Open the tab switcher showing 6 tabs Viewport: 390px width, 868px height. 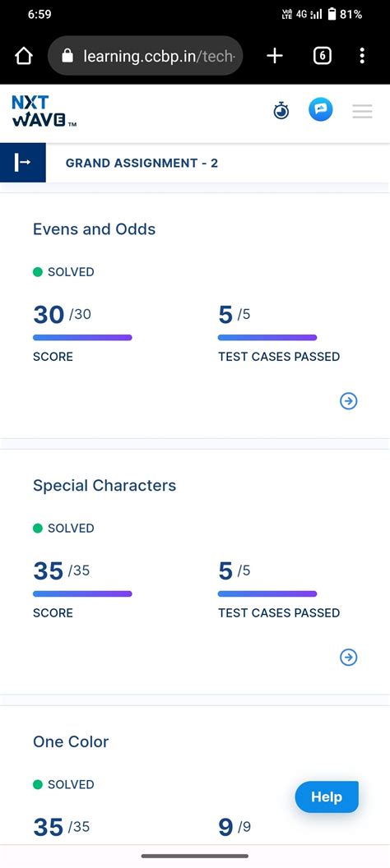[x=323, y=56]
